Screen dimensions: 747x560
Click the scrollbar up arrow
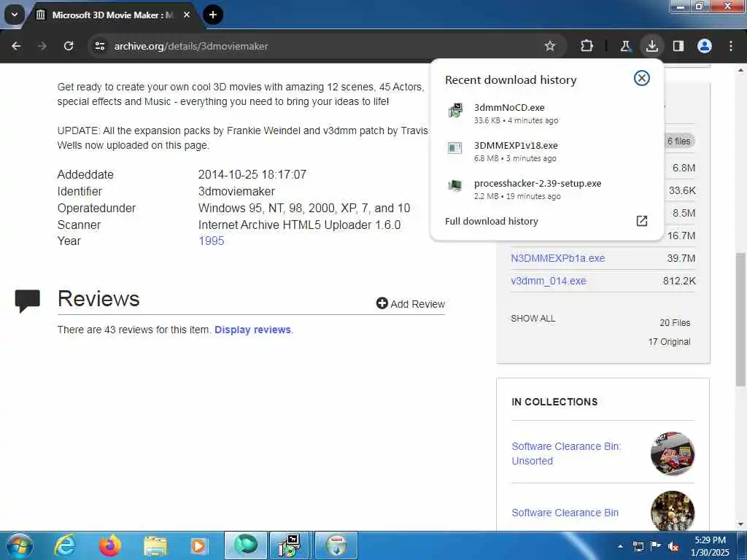(x=740, y=71)
